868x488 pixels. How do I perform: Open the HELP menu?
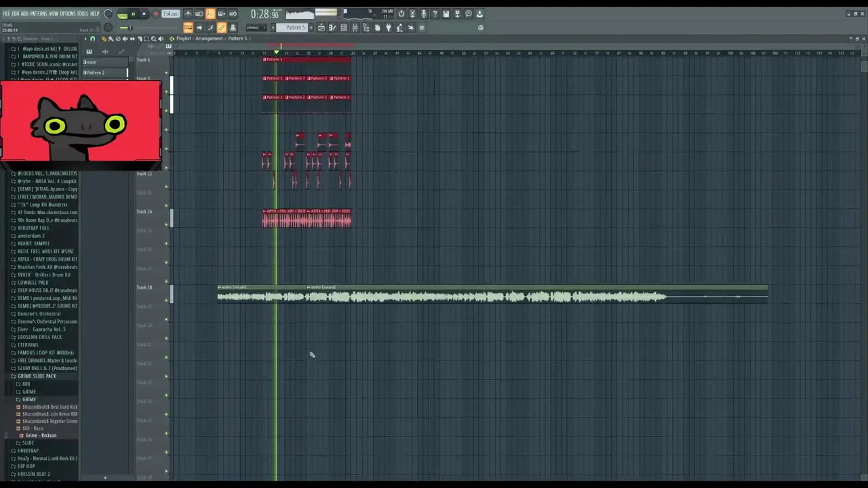coord(94,14)
